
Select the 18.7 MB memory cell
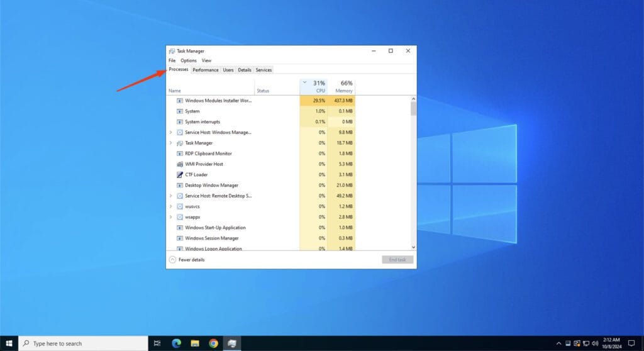(x=341, y=143)
